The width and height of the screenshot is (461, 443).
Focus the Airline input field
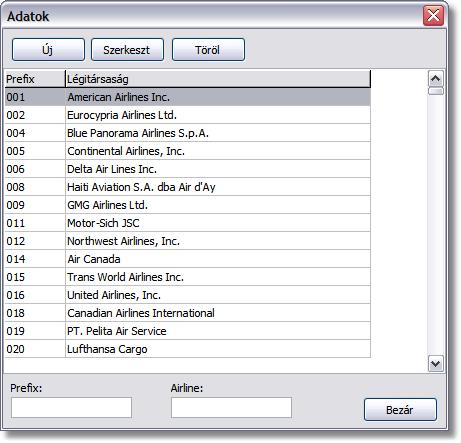231,407
